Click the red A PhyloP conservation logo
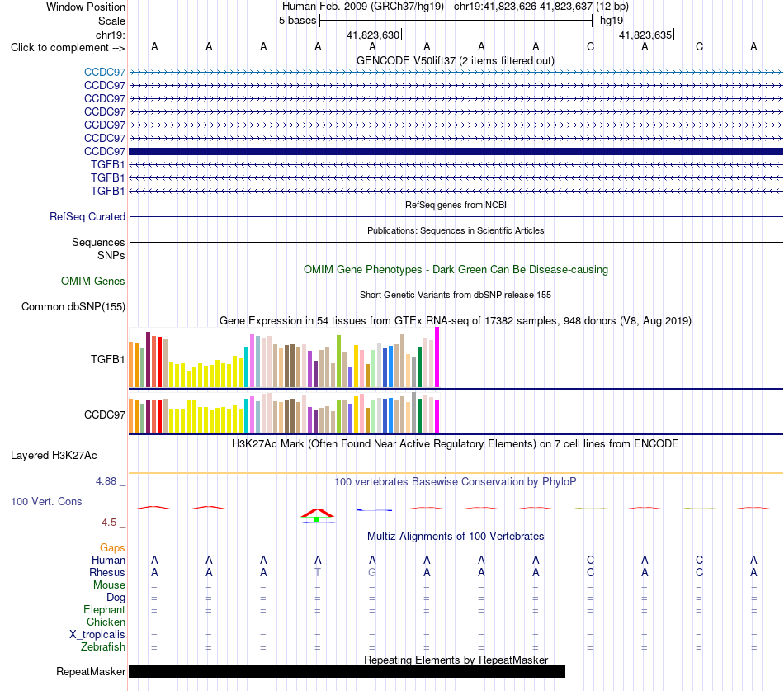The width and height of the screenshot is (784, 691). (x=317, y=513)
